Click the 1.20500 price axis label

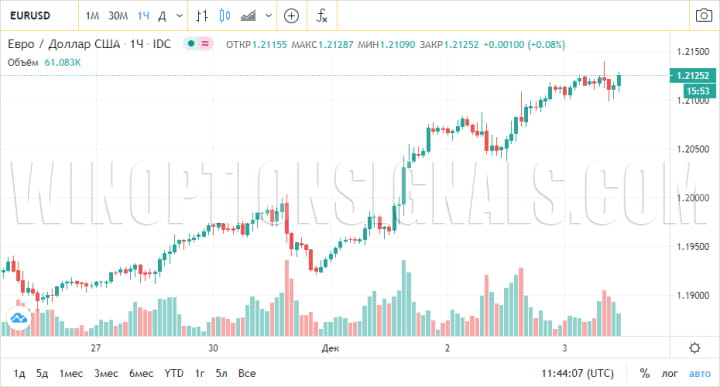click(x=693, y=149)
